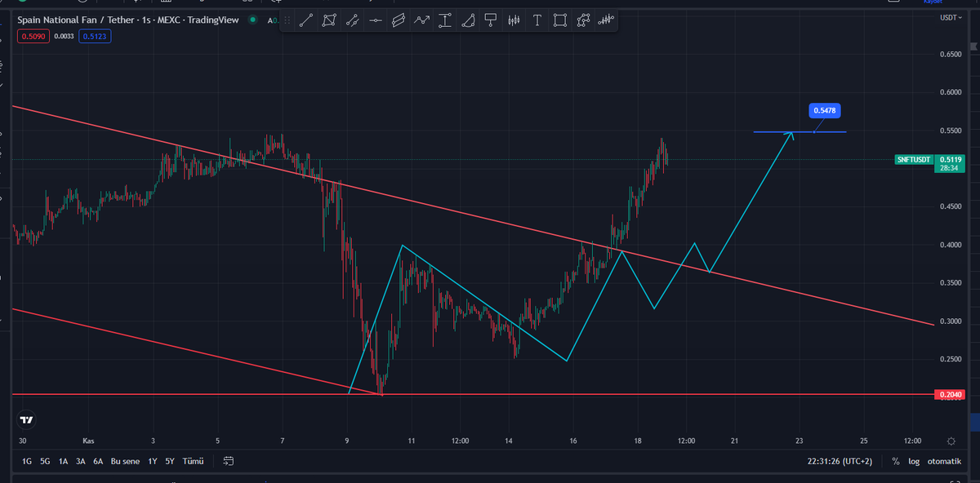Screen dimensions: 980x483
Task: Select the projection bars tool with dropdown
Action: point(607,20)
